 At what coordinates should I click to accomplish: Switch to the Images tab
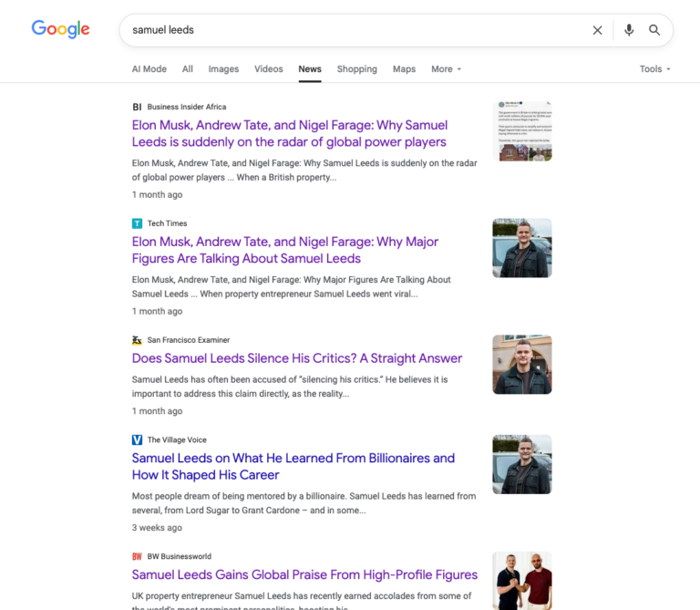(x=223, y=69)
